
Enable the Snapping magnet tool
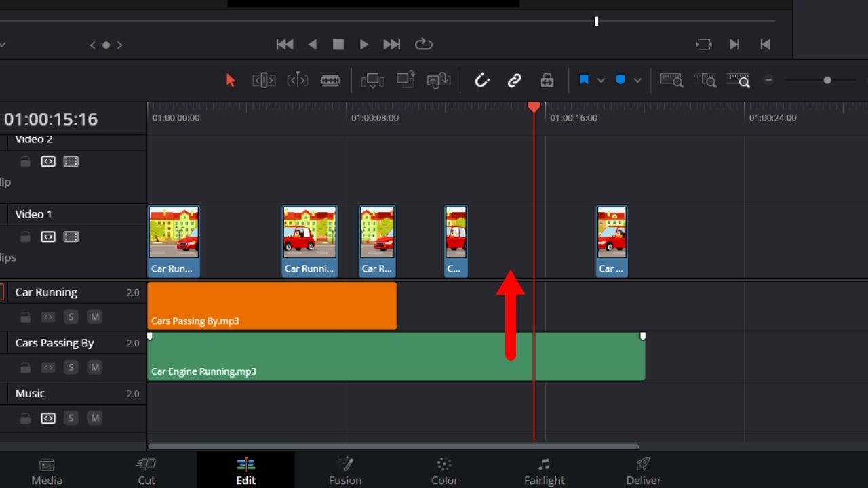point(482,80)
